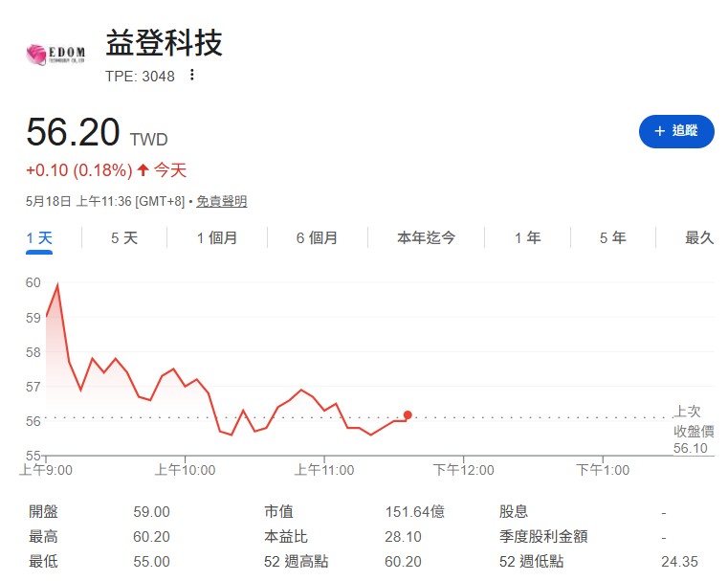Click the EDOM company logo
Viewport: 728px width, 581px height.
point(55,55)
